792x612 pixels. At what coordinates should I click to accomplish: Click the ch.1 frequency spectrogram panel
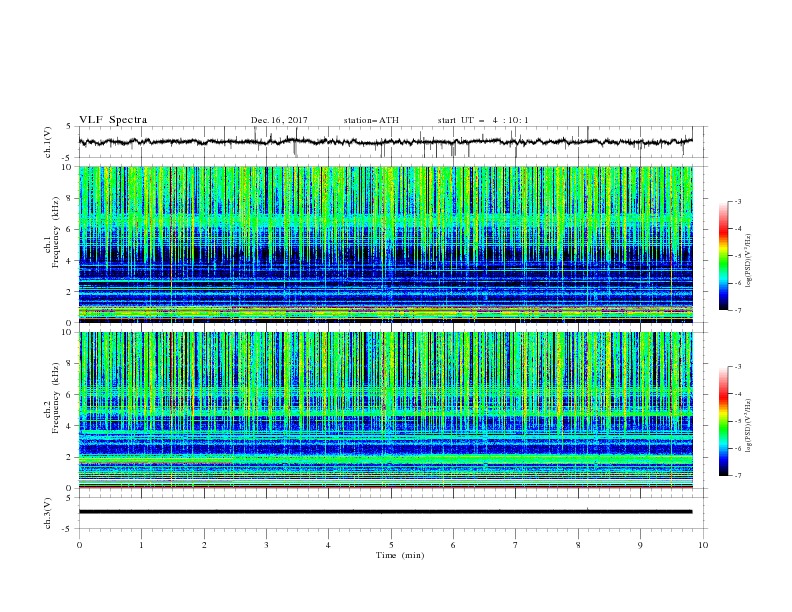pyautogui.click(x=386, y=244)
